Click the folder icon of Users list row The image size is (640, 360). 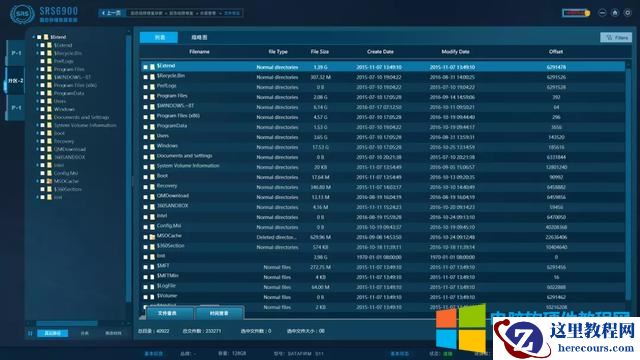[x=152, y=137]
